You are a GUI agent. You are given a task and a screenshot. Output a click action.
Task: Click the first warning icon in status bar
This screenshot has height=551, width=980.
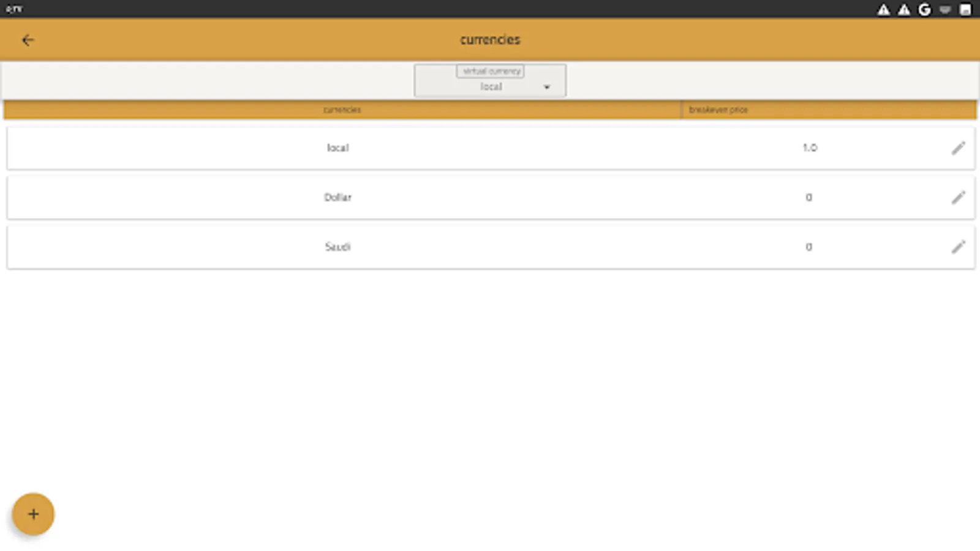(883, 9)
